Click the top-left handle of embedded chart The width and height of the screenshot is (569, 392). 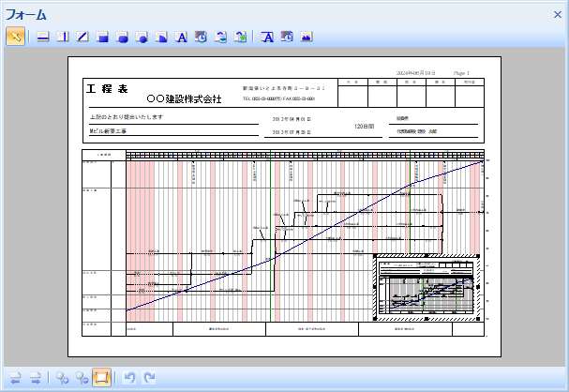[375, 256]
